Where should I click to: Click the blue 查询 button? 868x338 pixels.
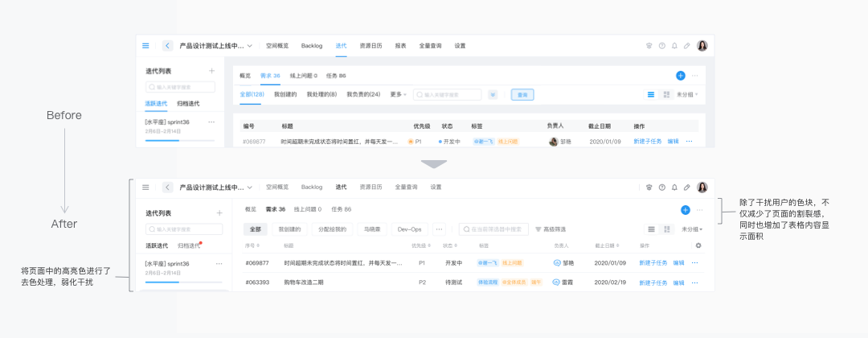tap(522, 95)
